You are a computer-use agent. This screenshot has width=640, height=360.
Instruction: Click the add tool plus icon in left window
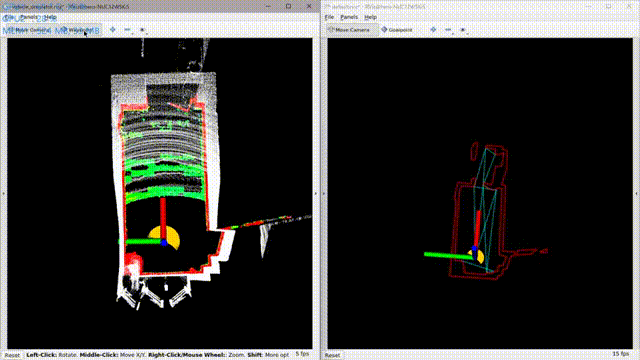coord(113,29)
